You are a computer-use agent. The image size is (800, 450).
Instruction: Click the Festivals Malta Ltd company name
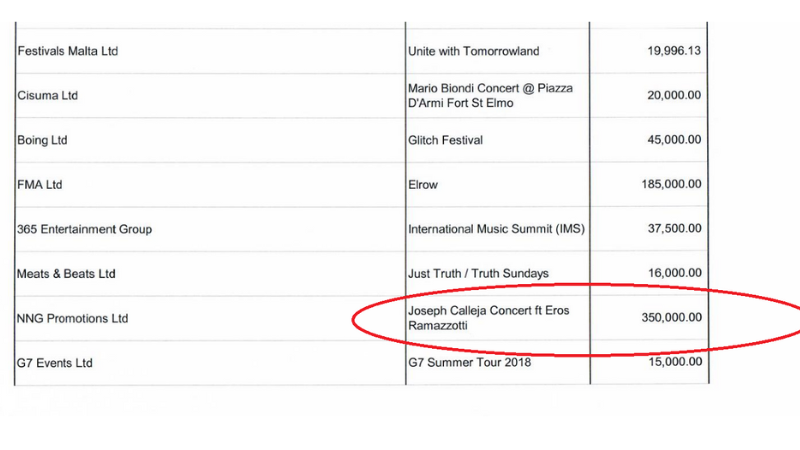click(67, 51)
